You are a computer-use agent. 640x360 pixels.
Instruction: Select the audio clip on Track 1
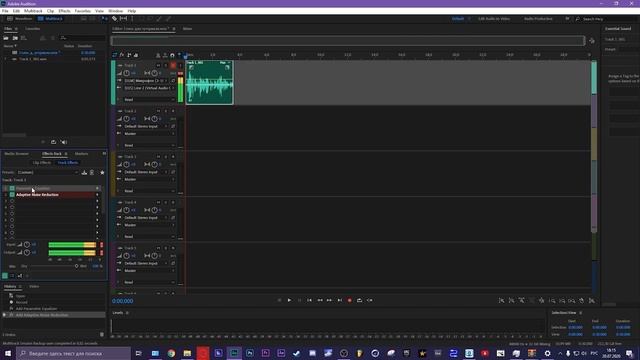pos(209,82)
